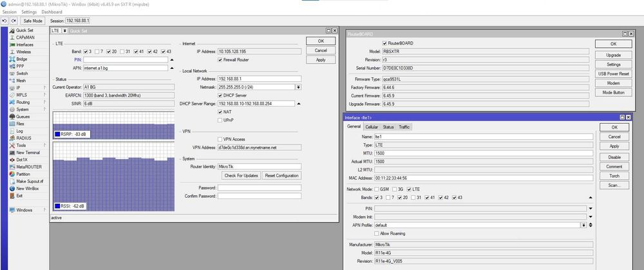Click the Router Identity input field
644x270 pixels.
(x=259, y=166)
